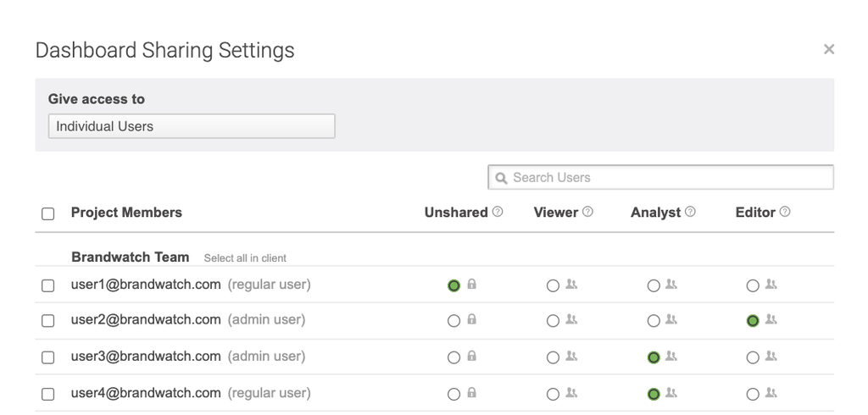Choose Unshared for user2@brandwatch.com
Viewport: 868px width, 415px height.
point(453,321)
